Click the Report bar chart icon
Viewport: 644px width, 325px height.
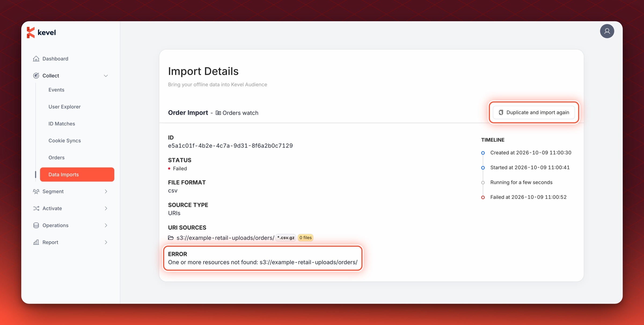click(36, 242)
